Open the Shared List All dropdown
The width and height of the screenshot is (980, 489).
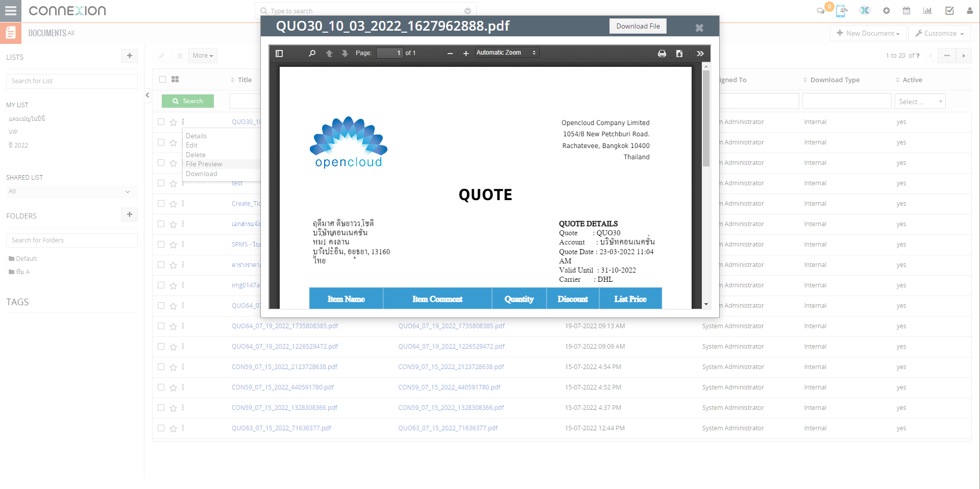[70, 191]
